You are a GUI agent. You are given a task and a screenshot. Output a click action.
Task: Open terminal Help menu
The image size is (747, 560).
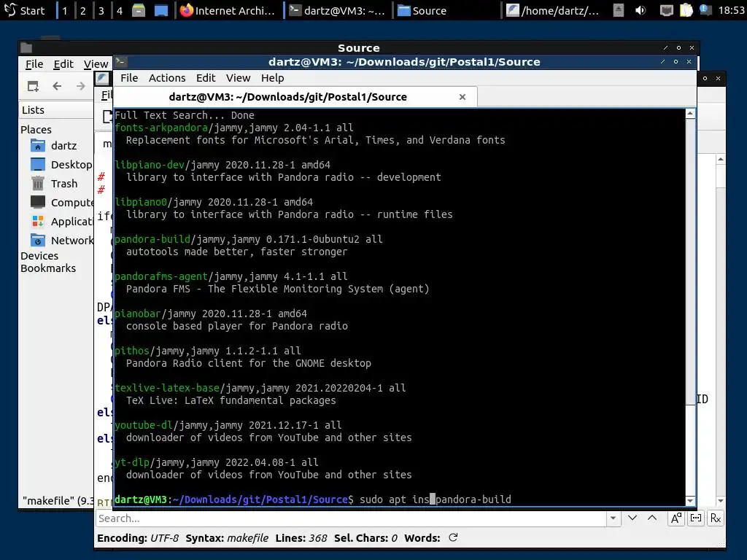coord(273,77)
